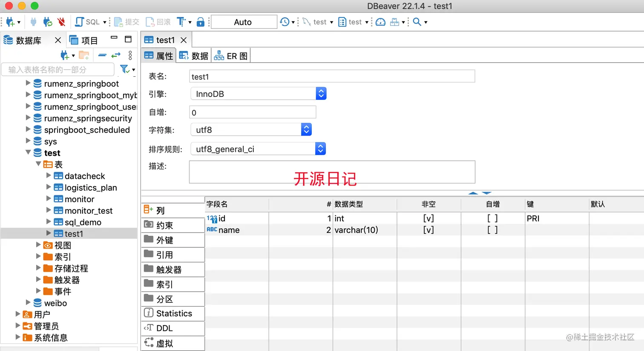
Task: Open the DDL section
Action: [x=173, y=328]
